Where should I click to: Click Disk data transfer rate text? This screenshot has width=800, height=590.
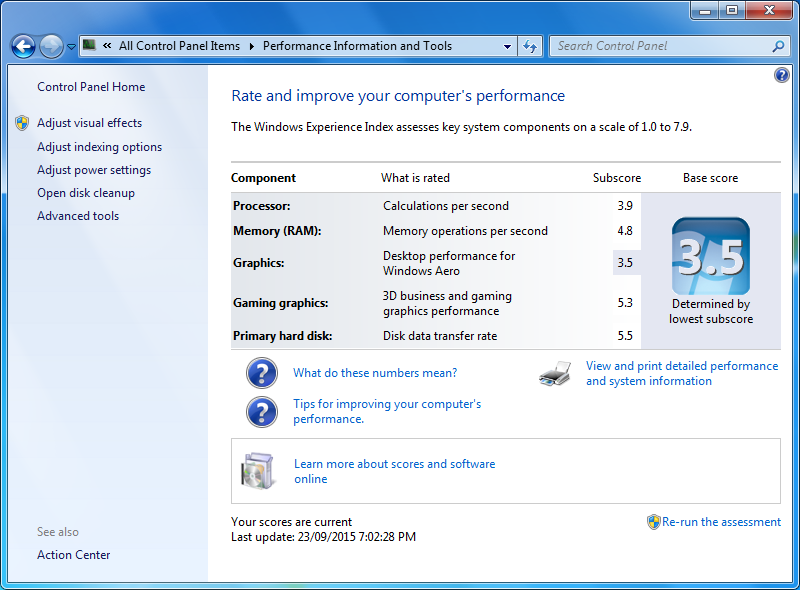[x=440, y=336]
